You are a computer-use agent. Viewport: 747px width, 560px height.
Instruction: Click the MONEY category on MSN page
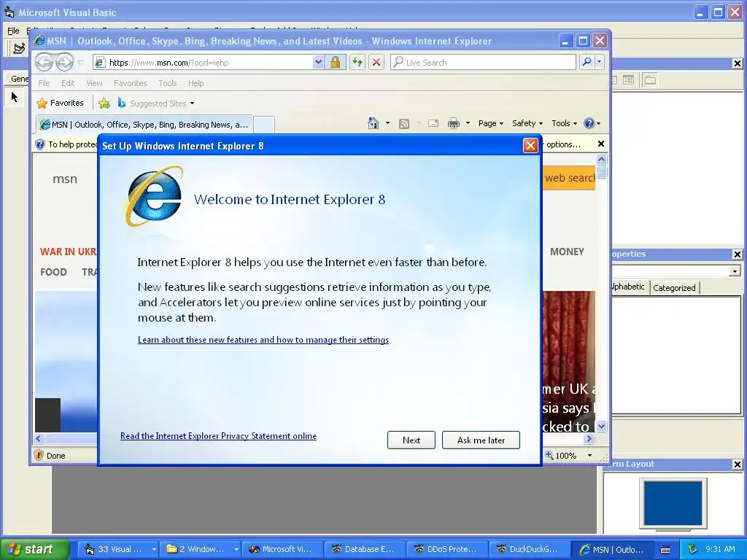point(567,252)
